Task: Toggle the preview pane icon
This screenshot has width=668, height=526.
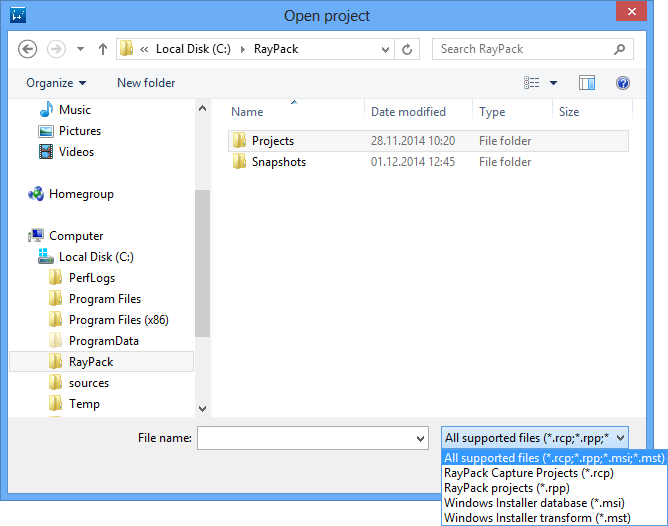Action: click(587, 83)
